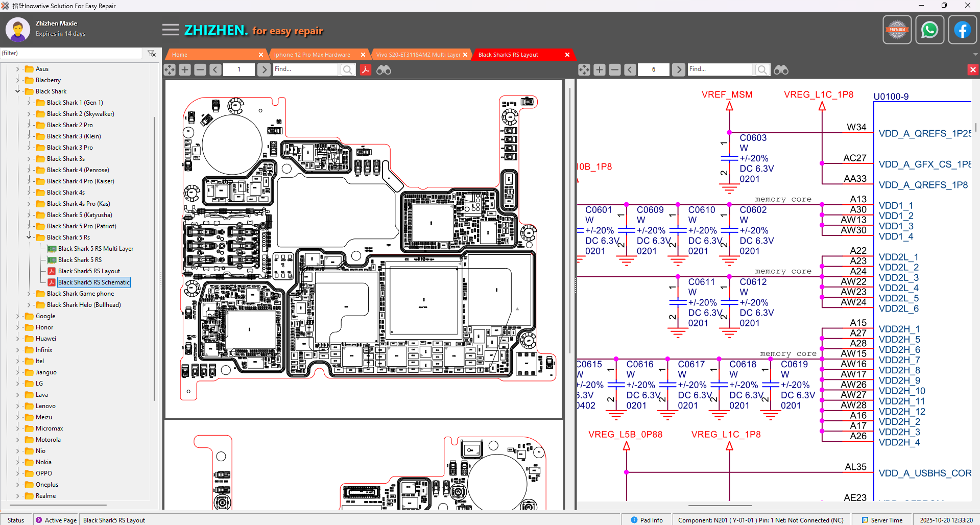This screenshot has width=980, height=525.
Task: Open Black Shark5 RS Layout PDF item
Action: 89,271
